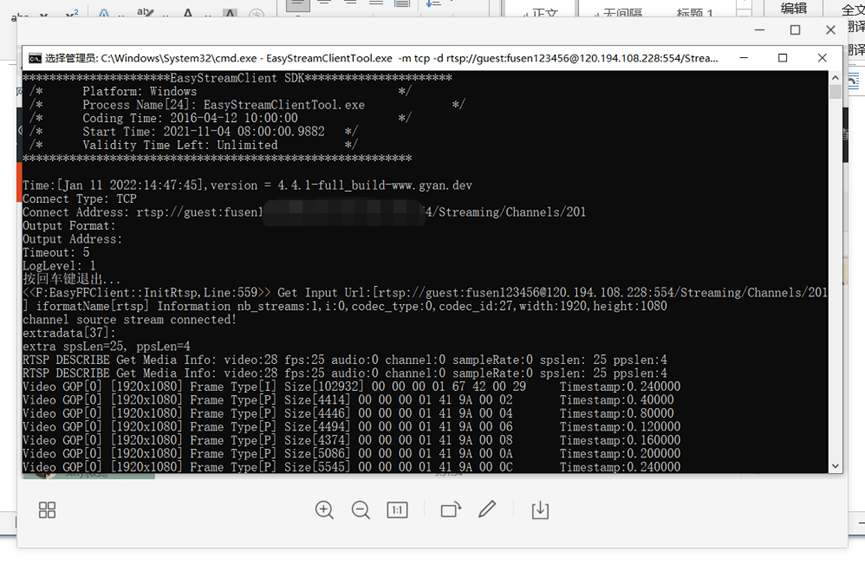Apply the 标题 1 style in Word
Image resolution: width=865 pixels, height=565 pixels.
[x=695, y=12]
